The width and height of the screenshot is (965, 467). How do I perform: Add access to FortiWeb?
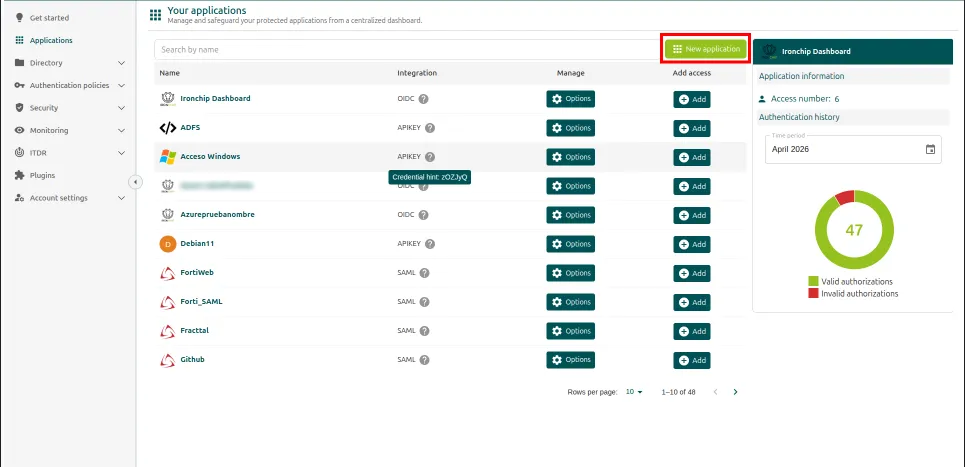point(692,273)
